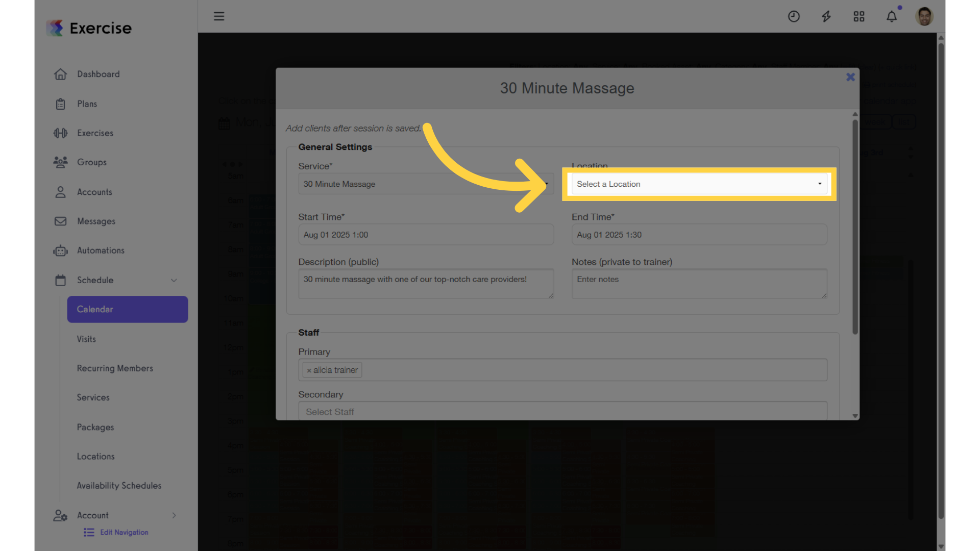Screen dimensions: 980x551
Task: Click inside the Primary staff field
Action: (562, 370)
